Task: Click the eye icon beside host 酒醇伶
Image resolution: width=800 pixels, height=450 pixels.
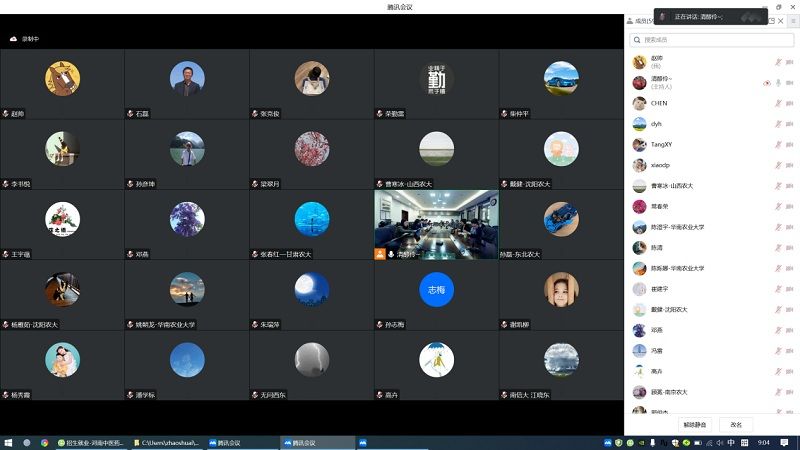Action: (x=766, y=82)
